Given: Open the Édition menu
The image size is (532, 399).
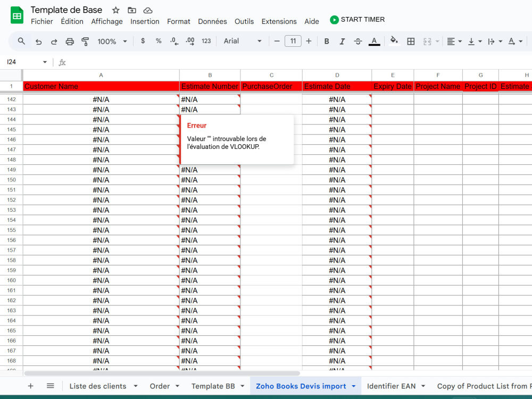Looking at the screenshot, I should [x=72, y=21].
